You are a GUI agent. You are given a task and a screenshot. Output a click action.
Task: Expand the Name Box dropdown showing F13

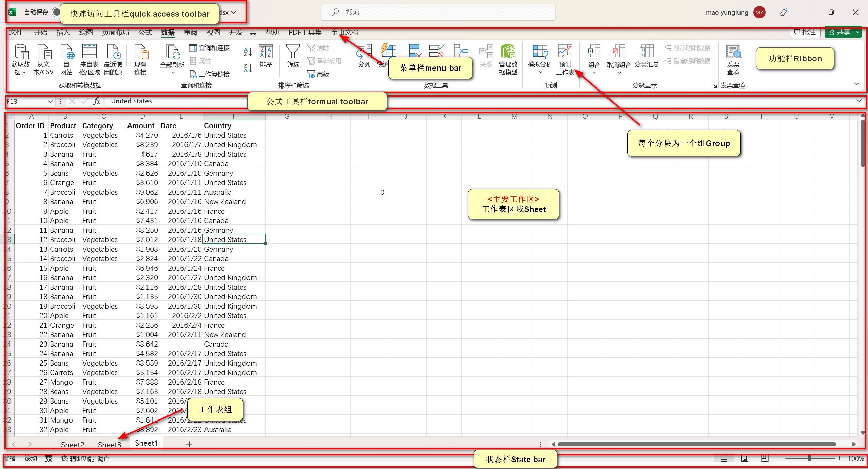coord(50,101)
